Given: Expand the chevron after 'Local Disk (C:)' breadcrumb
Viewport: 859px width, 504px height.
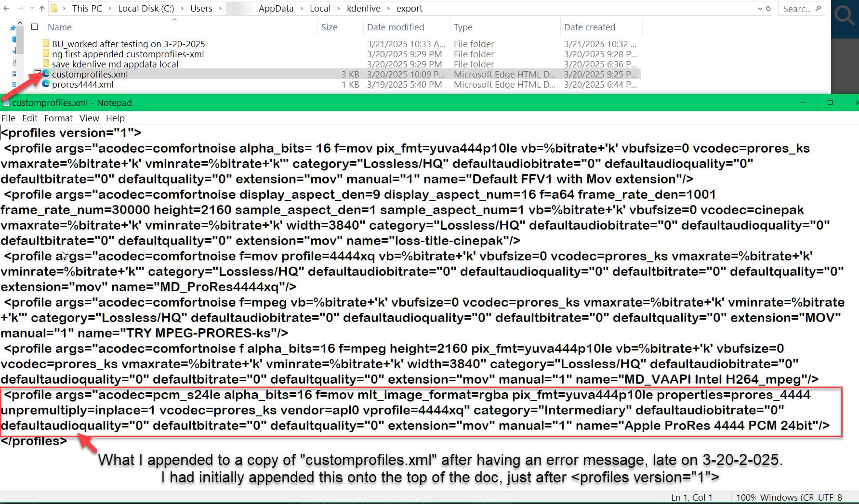Looking at the screenshot, I should [x=182, y=9].
